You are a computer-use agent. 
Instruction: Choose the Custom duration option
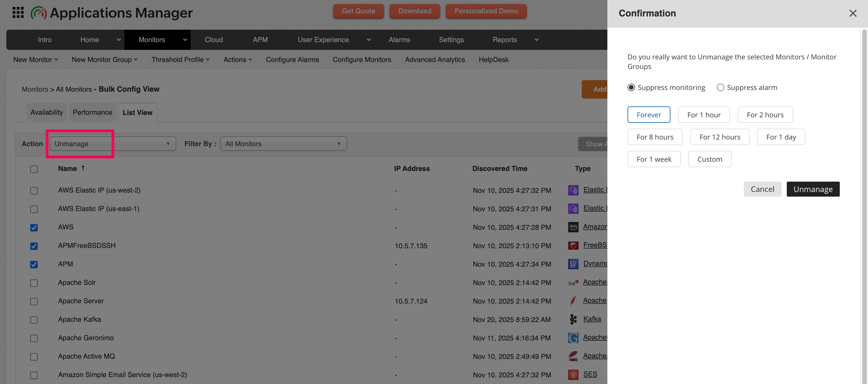pos(710,159)
